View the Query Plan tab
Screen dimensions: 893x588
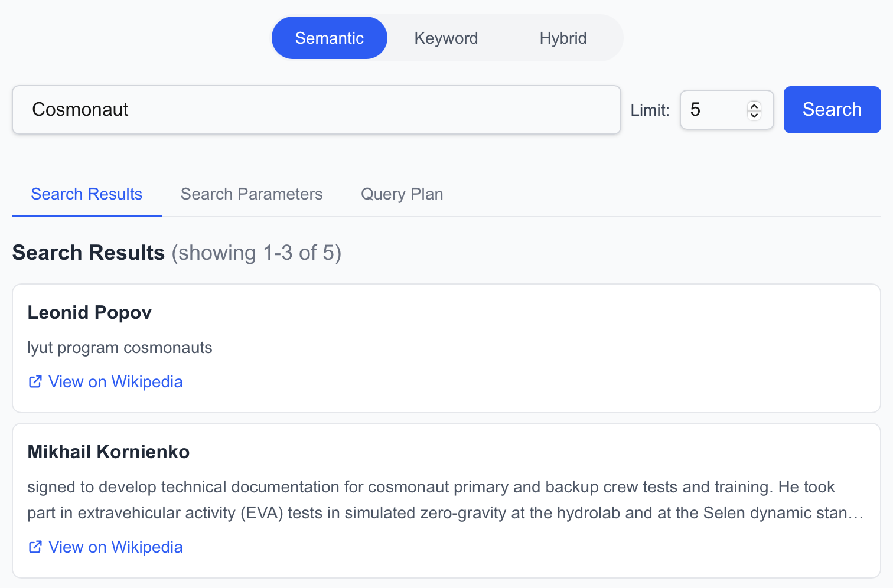point(402,194)
